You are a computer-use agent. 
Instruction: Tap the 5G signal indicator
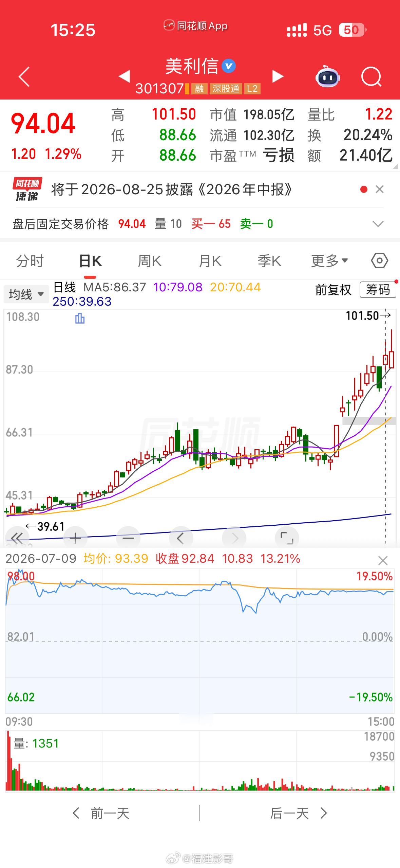pos(322,30)
